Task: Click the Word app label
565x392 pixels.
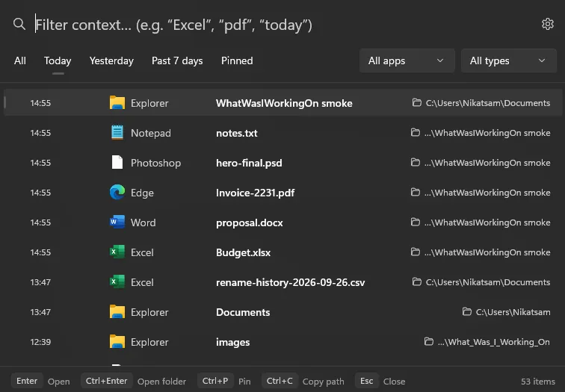Action: click(x=143, y=223)
